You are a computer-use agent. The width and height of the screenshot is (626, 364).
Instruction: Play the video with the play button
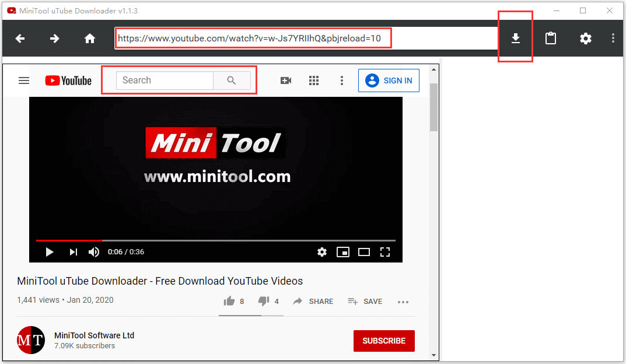click(49, 252)
